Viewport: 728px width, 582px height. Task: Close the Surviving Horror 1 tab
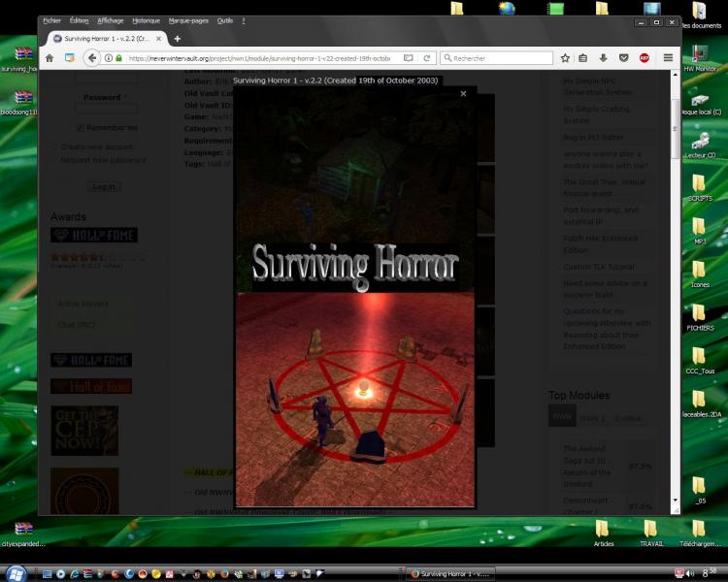tap(159, 39)
